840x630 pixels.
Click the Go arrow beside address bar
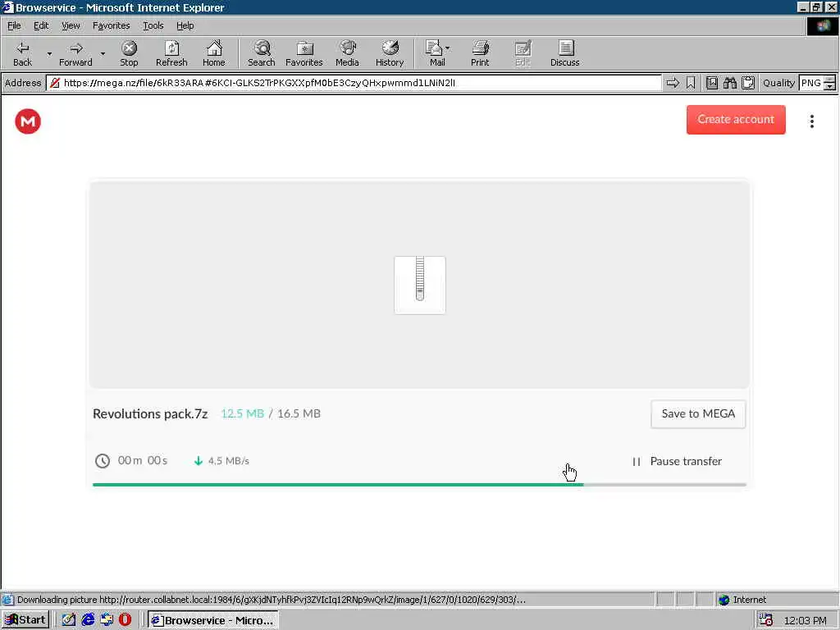tap(673, 83)
